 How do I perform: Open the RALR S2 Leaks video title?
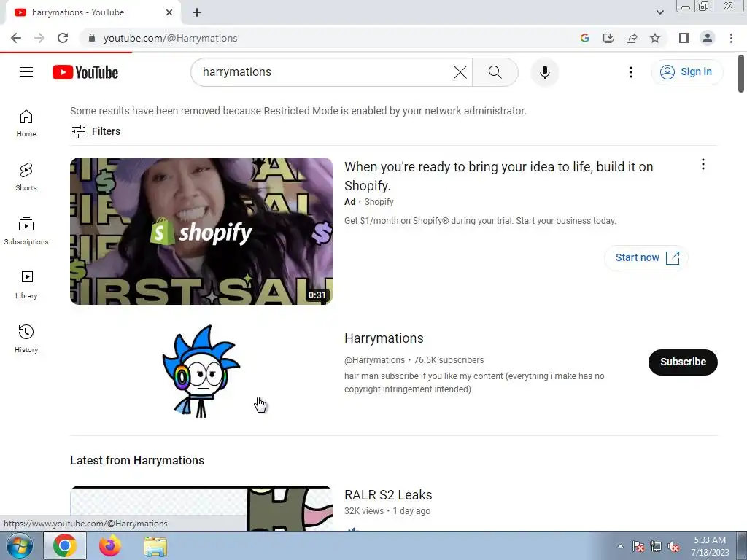pos(388,495)
